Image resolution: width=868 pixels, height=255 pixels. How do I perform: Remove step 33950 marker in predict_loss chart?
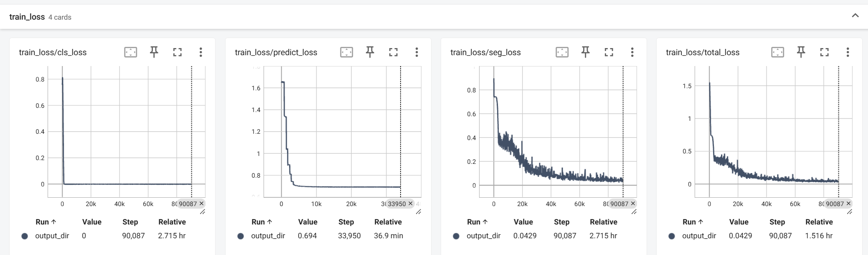pyautogui.click(x=411, y=204)
